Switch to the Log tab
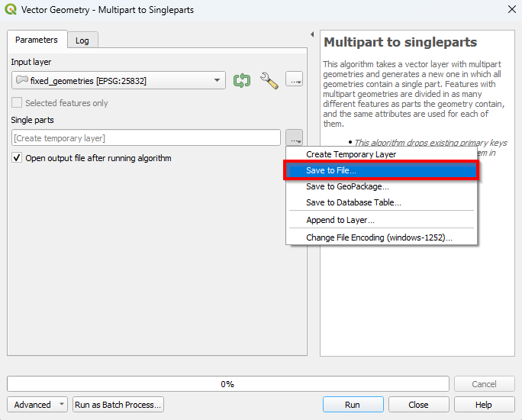The image size is (522, 420). (x=82, y=40)
